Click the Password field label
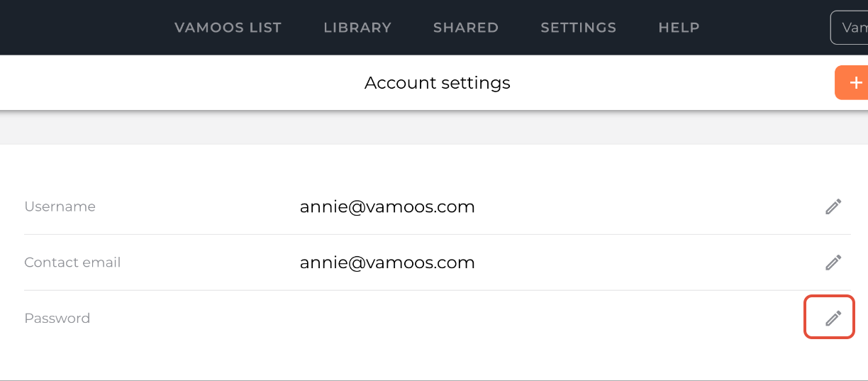This screenshot has height=381, width=868. pyautogui.click(x=57, y=318)
